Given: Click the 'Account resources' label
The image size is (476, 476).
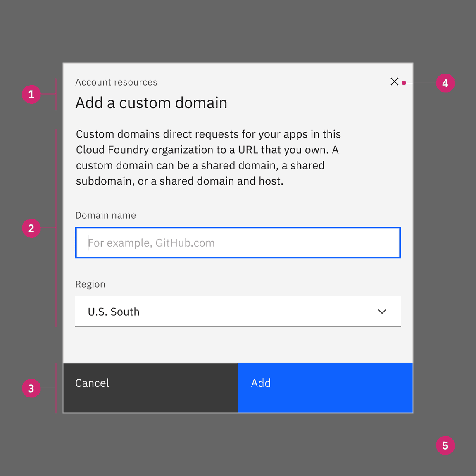Looking at the screenshot, I should pos(116,83).
